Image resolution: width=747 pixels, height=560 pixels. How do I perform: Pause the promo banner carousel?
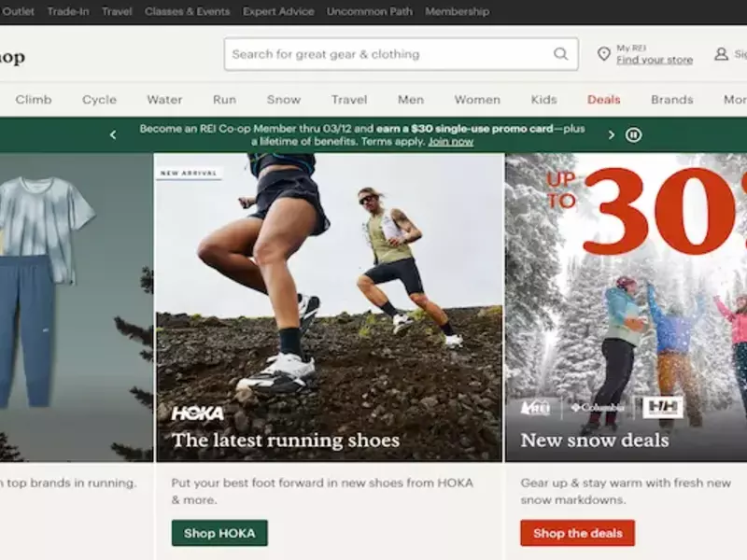(634, 135)
